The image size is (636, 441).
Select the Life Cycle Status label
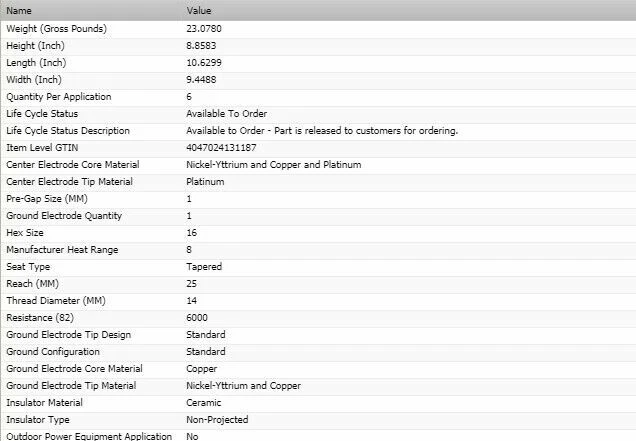[x=42, y=114]
